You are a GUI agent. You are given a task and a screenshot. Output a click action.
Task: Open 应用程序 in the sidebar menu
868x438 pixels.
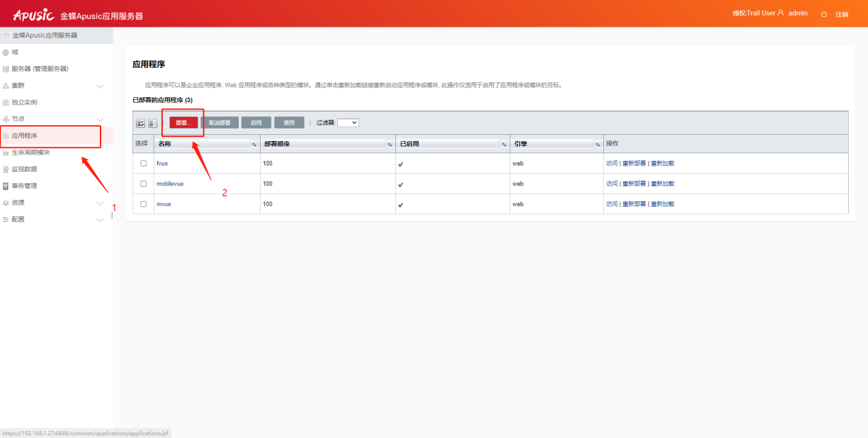pyautogui.click(x=25, y=136)
